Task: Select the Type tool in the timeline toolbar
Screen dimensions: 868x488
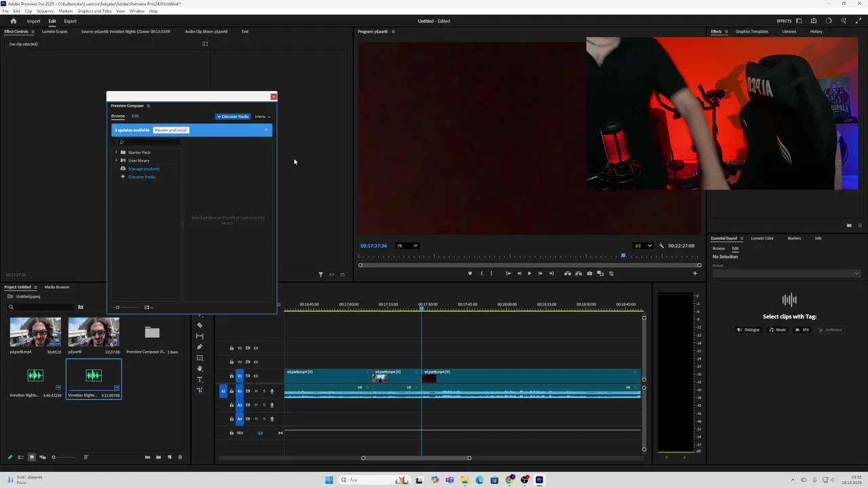Action: [x=199, y=380]
